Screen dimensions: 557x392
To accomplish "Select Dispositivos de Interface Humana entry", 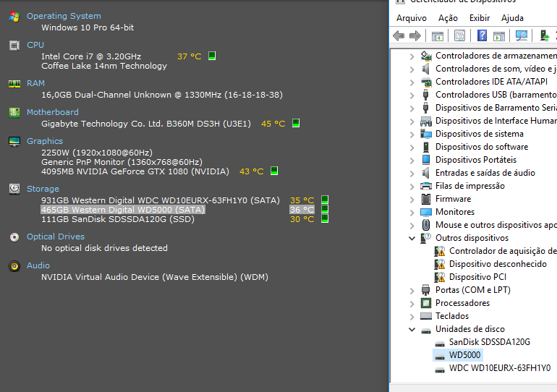I will click(x=496, y=121).
